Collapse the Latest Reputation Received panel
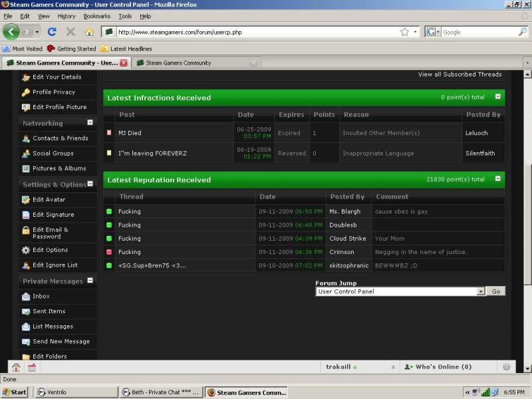This screenshot has height=399, width=532. (x=497, y=178)
